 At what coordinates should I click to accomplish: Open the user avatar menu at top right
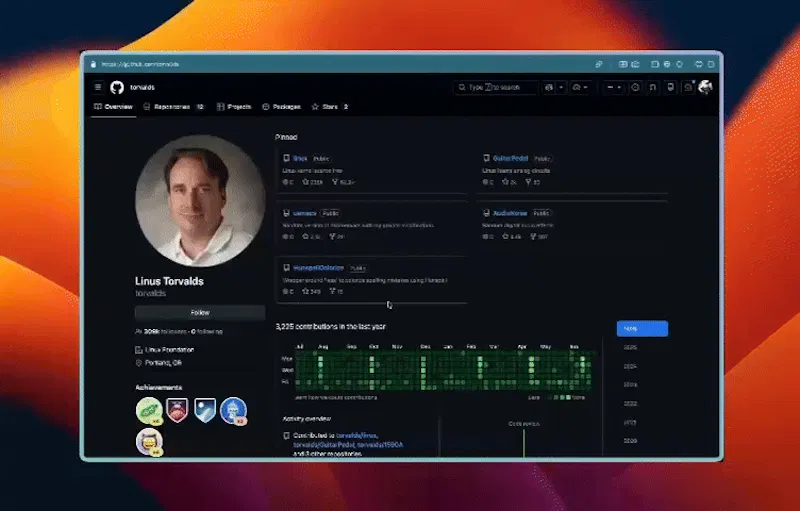point(705,87)
